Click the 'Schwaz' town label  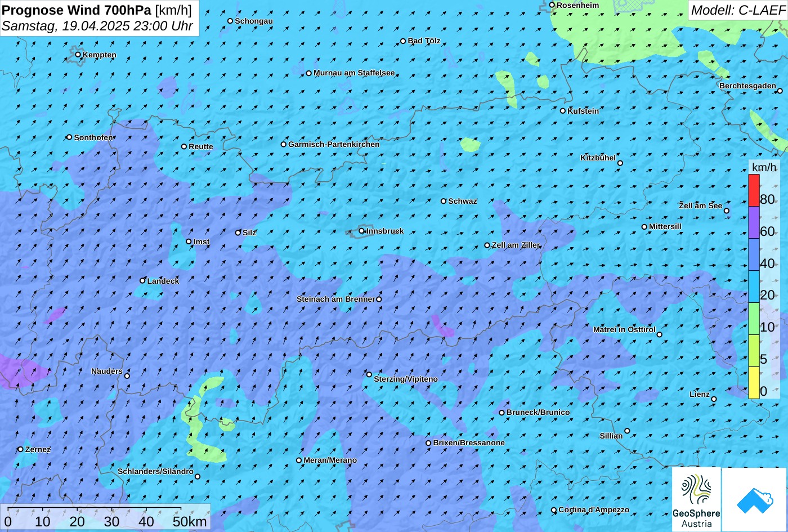pyautogui.click(x=463, y=201)
